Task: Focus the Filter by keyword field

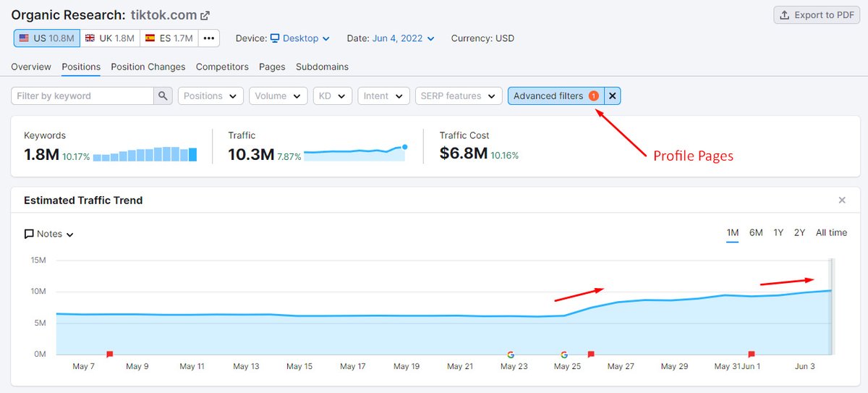Action: coord(82,96)
